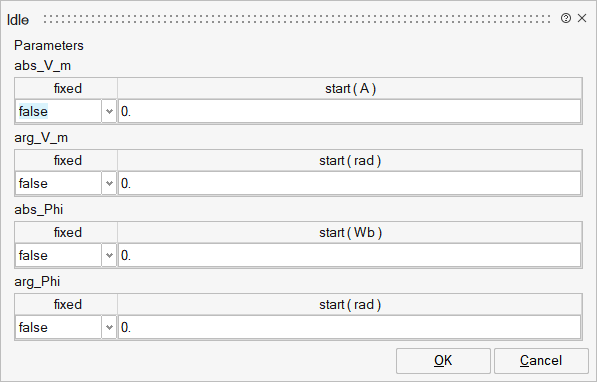Expand arg_Phi fixed dropdown arrow
The height and width of the screenshot is (382, 597).
[x=109, y=327]
